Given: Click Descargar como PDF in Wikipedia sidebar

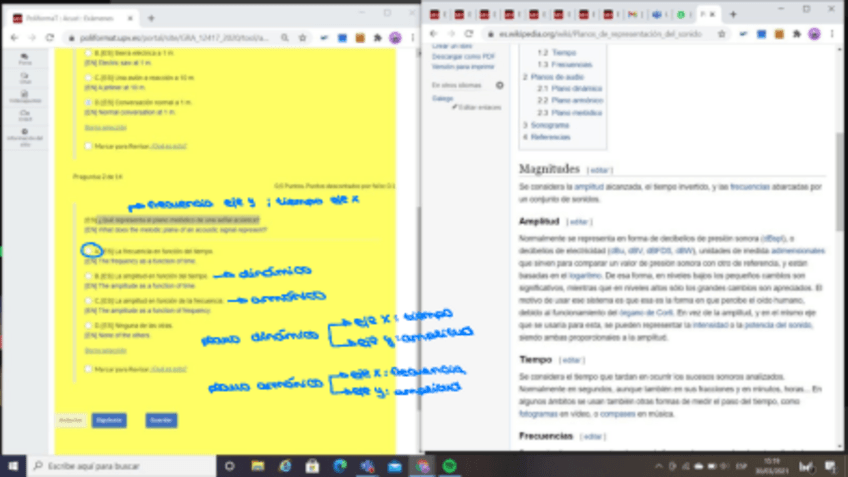Looking at the screenshot, I should pyautogui.click(x=463, y=56).
